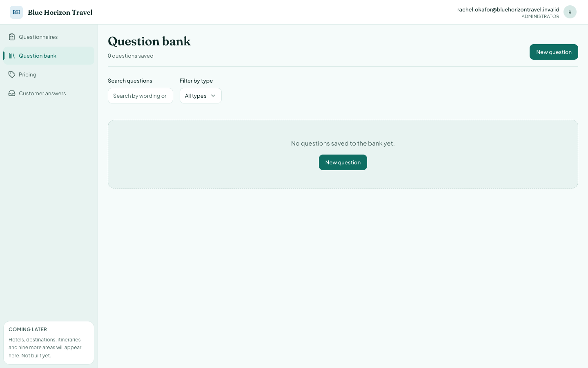This screenshot has height=368, width=588.
Task: Click the Filter by type label
Action: (x=196, y=81)
